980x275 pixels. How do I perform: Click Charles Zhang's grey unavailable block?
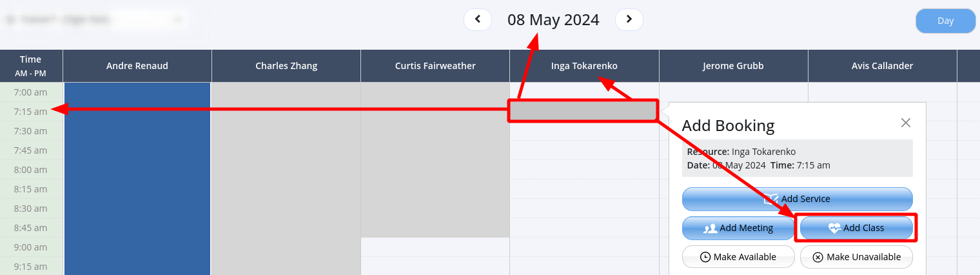click(x=286, y=181)
